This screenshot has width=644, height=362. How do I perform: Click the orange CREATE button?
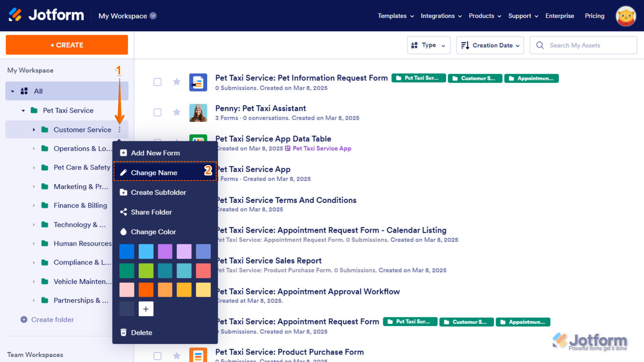67,45
